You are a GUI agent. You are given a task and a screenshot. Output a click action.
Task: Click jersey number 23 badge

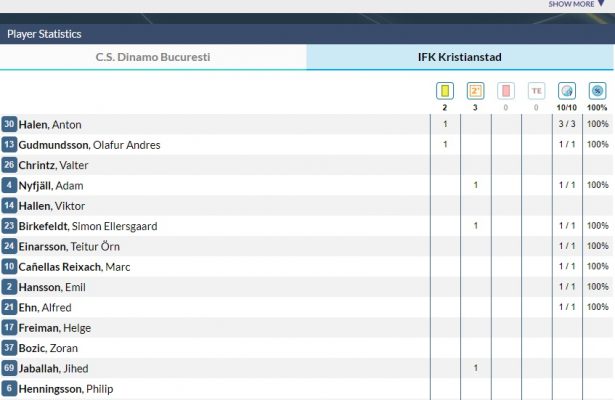click(9, 226)
